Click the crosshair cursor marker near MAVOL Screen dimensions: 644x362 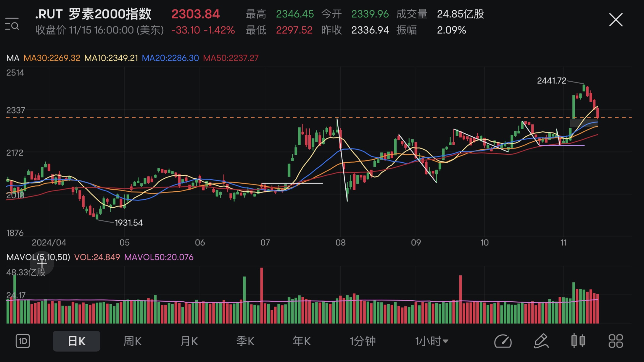point(42,263)
